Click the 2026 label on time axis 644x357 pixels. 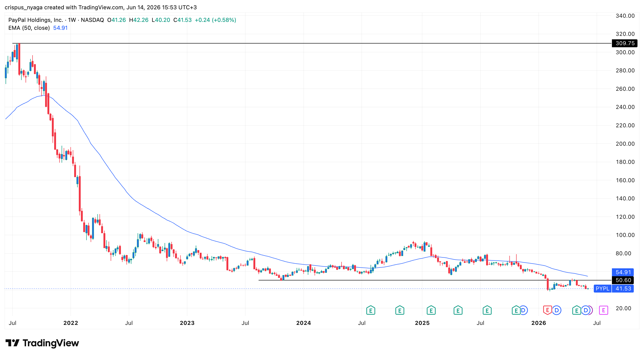point(539,323)
